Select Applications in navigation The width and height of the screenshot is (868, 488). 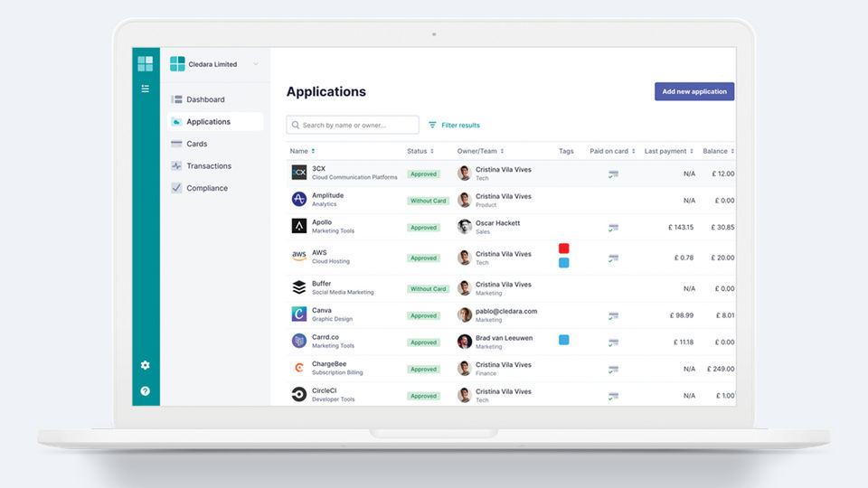[215, 122]
